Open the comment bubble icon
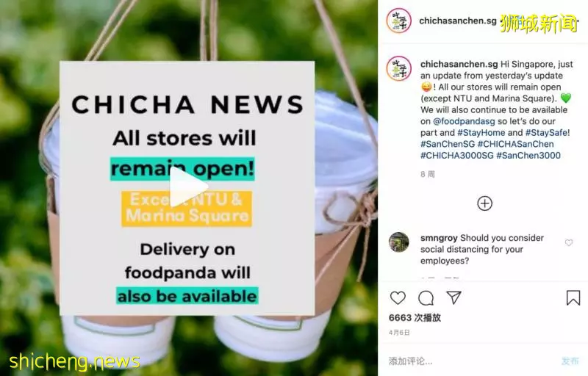This screenshot has height=376, width=588. [x=426, y=298]
